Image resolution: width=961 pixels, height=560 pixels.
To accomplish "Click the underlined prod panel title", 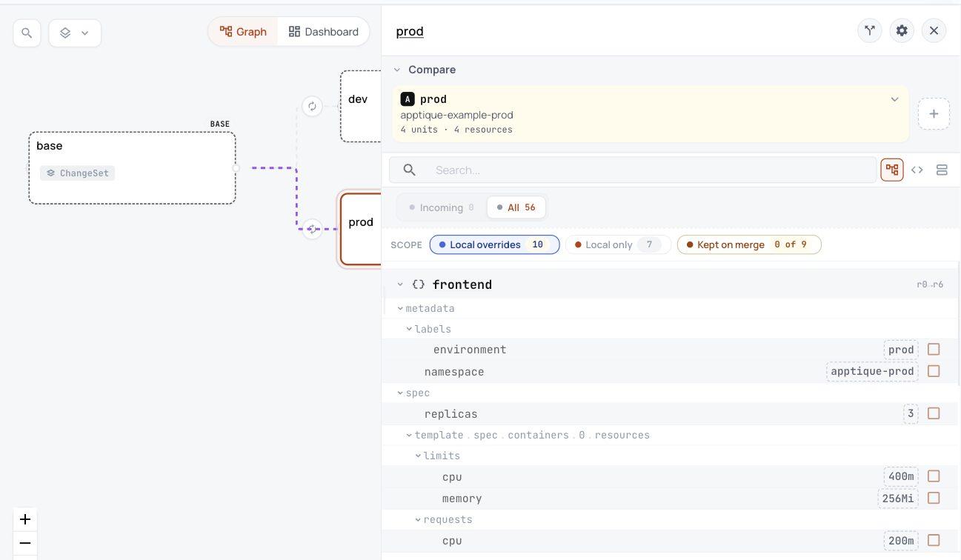I will tap(410, 31).
